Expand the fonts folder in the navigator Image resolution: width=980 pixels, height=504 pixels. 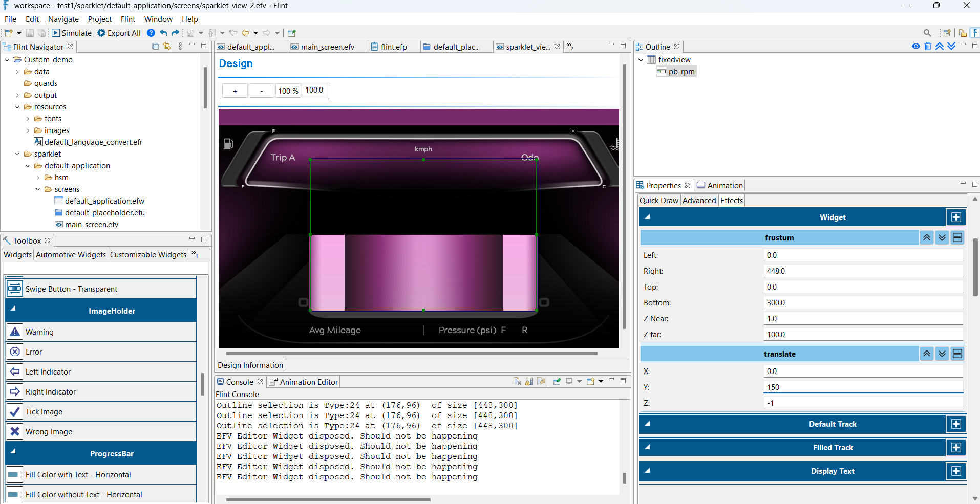click(x=28, y=119)
